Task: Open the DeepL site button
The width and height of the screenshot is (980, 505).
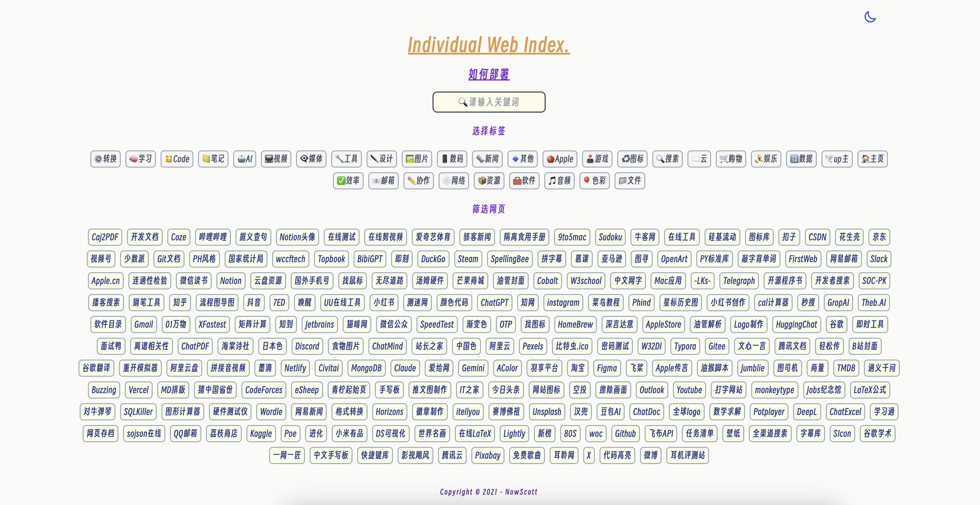Action: point(806,411)
